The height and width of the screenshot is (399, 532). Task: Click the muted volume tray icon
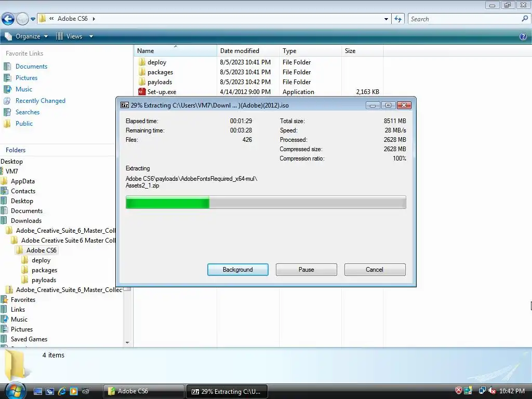[x=491, y=391]
